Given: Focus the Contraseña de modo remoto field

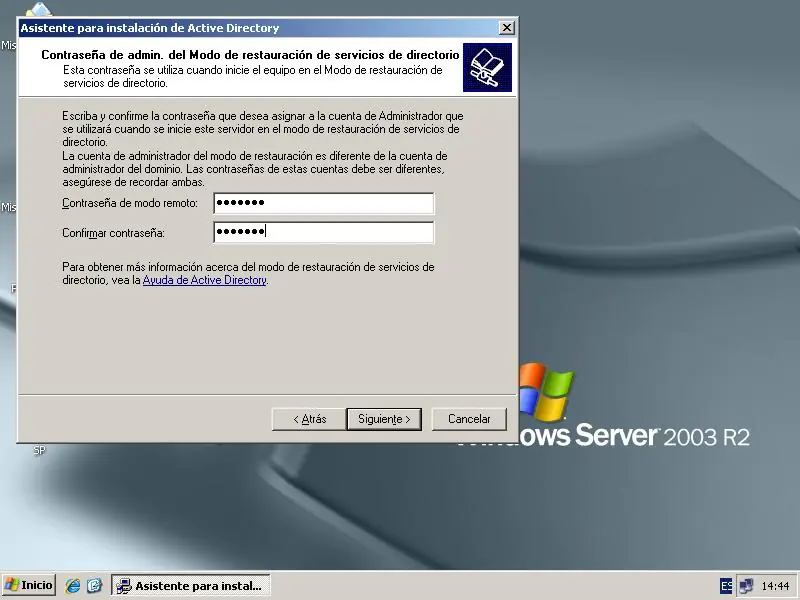Looking at the screenshot, I should (x=323, y=203).
